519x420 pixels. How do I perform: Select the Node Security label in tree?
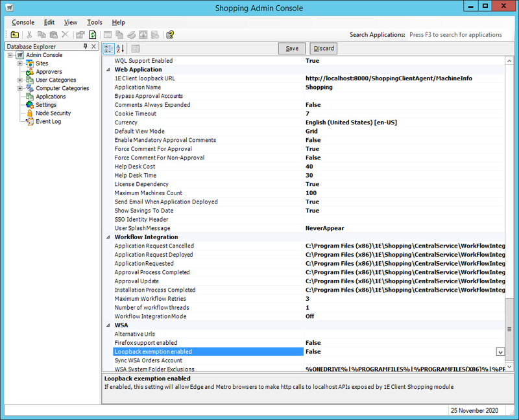[x=53, y=113]
